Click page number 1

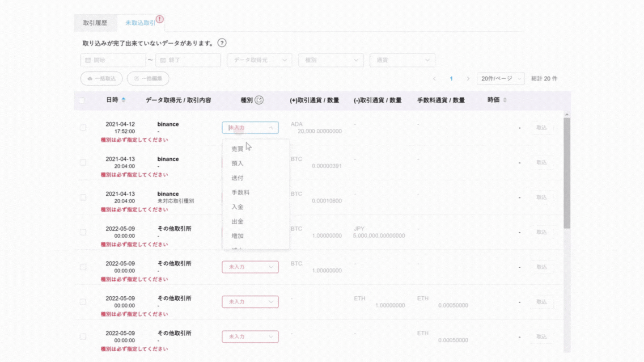pos(451,79)
